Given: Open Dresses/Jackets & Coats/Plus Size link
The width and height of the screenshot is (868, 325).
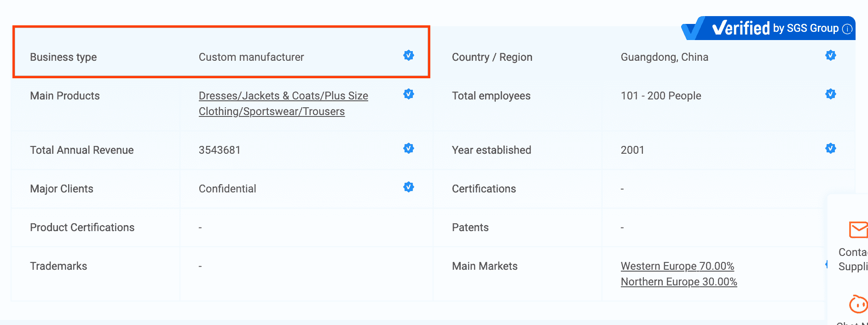Looking at the screenshot, I should pyautogui.click(x=283, y=96).
